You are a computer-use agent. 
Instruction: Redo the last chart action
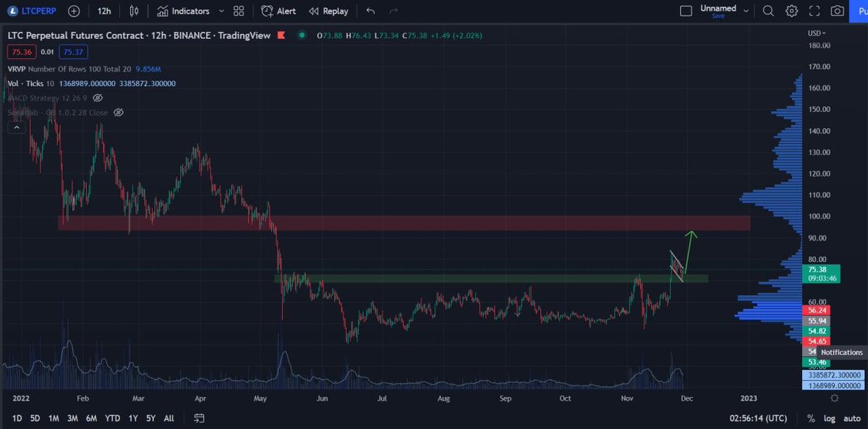click(x=393, y=11)
